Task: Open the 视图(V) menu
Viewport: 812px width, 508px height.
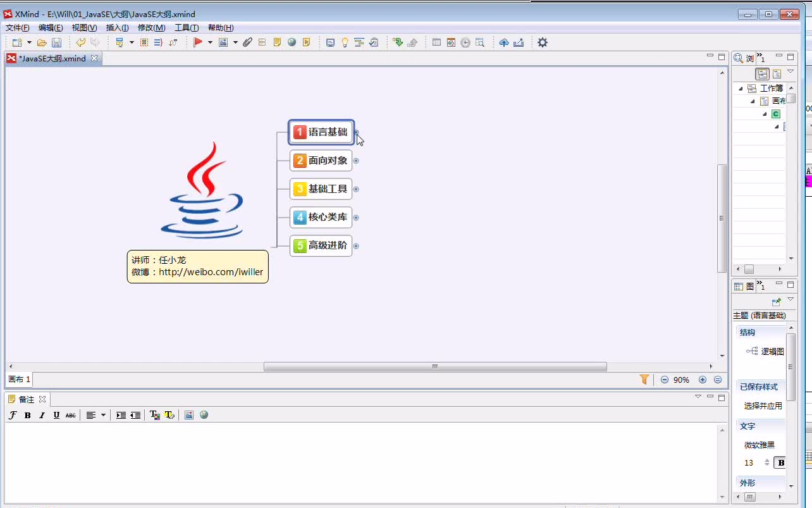Action: [84, 28]
